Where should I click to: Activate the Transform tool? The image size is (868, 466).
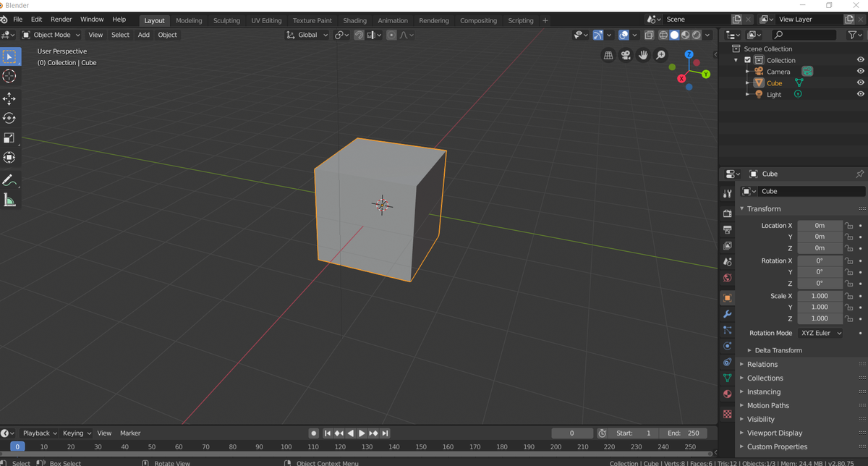(9, 157)
